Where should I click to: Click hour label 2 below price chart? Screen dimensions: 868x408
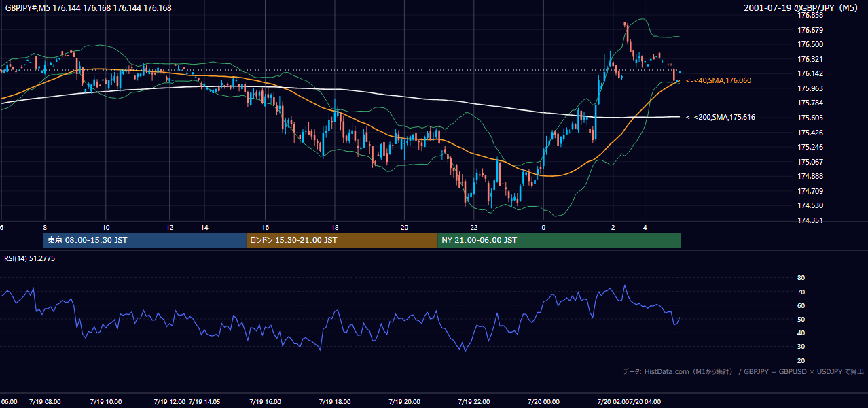tap(613, 227)
